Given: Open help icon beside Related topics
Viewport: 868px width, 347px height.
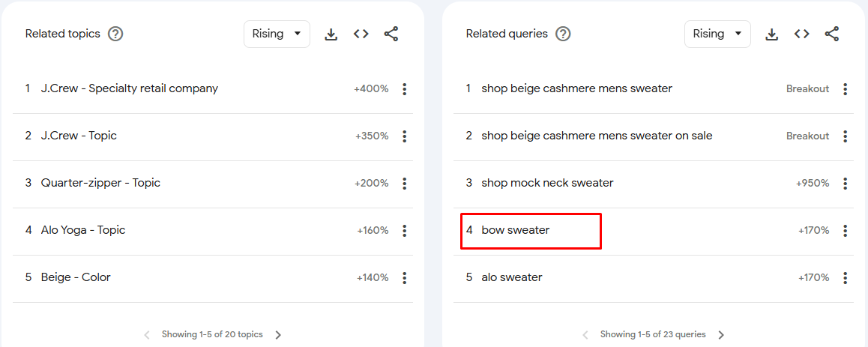Looking at the screenshot, I should click(115, 34).
